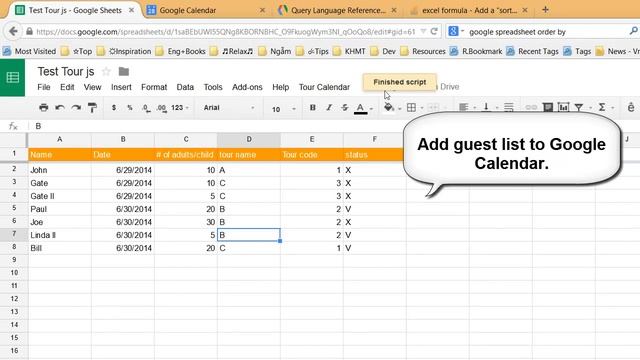Open the KHMT bookmark folder

[349, 51]
